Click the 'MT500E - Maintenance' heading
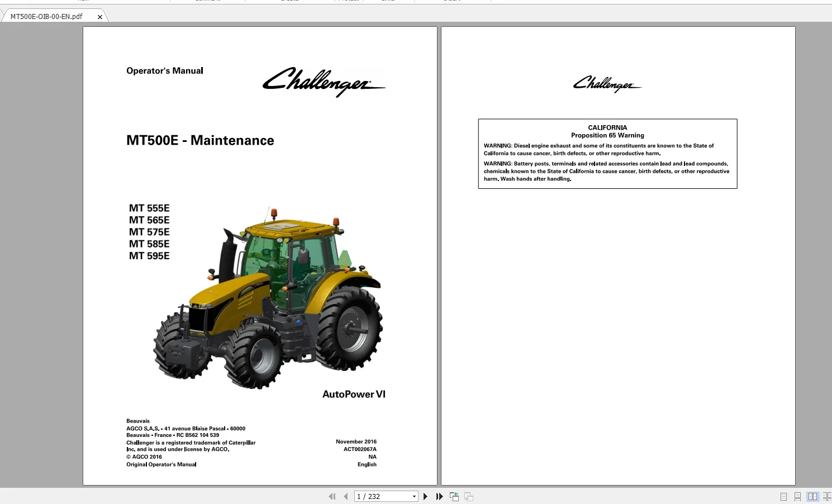Image resolution: width=832 pixels, height=504 pixels. (x=200, y=140)
